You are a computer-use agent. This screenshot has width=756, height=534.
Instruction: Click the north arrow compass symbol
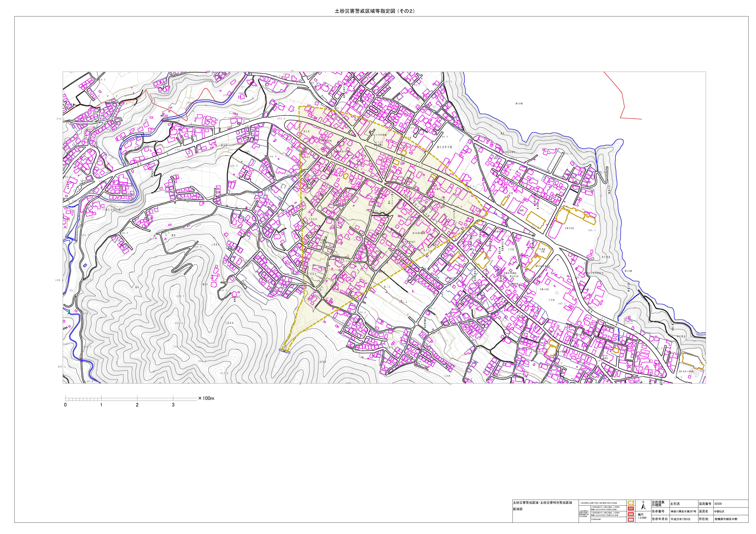[x=643, y=506]
